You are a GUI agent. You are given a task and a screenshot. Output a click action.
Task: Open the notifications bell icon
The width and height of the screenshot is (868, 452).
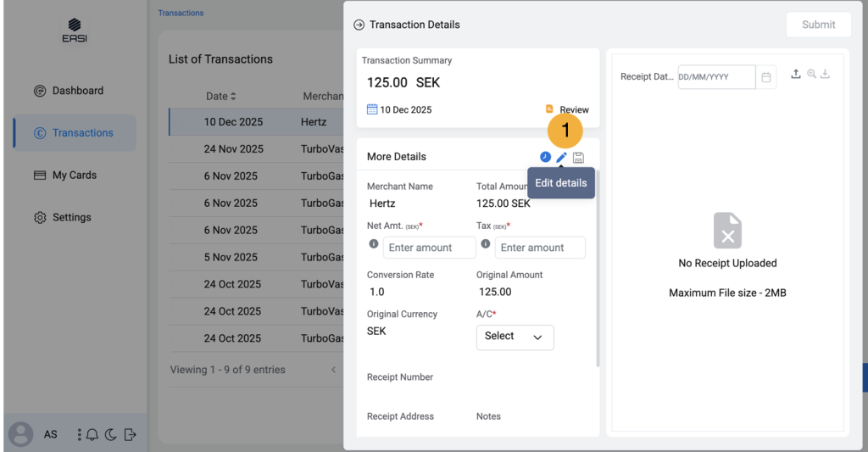pos(92,435)
